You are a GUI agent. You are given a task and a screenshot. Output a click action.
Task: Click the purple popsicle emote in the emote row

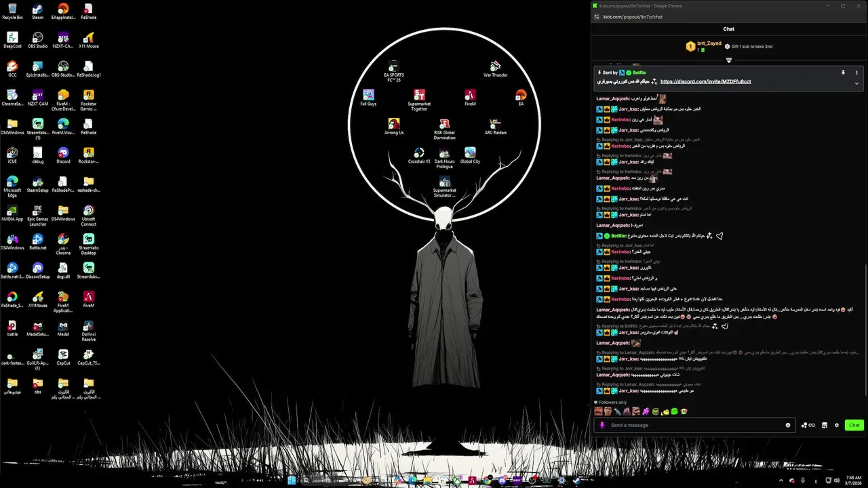coord(646,411)
